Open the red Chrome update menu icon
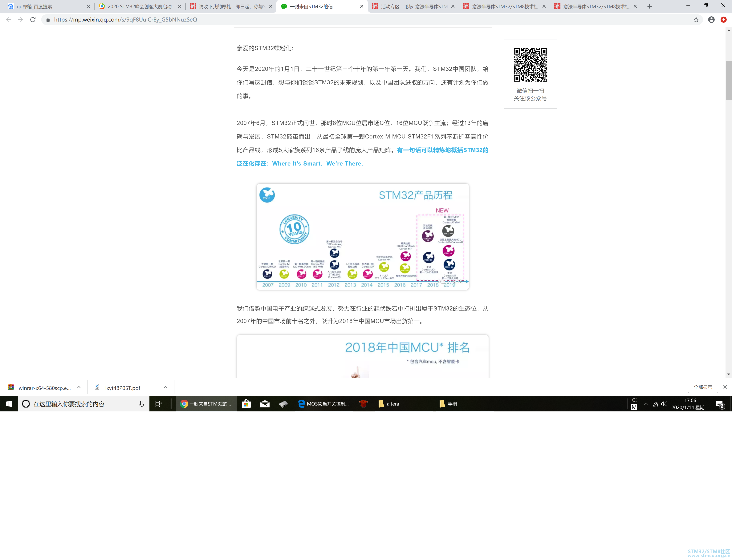732x560 pixels. click(x=724, y=20)
